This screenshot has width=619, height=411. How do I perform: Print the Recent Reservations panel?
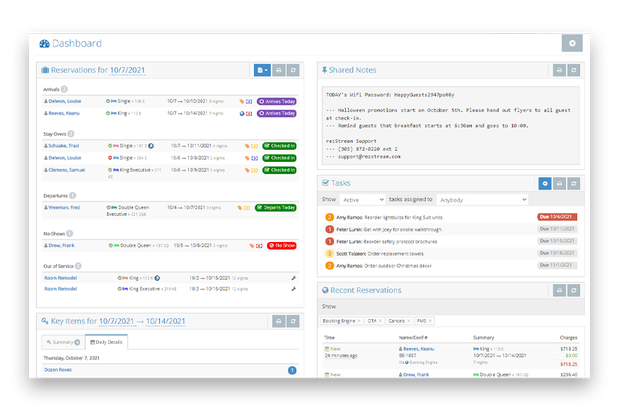tap(559, 290)
